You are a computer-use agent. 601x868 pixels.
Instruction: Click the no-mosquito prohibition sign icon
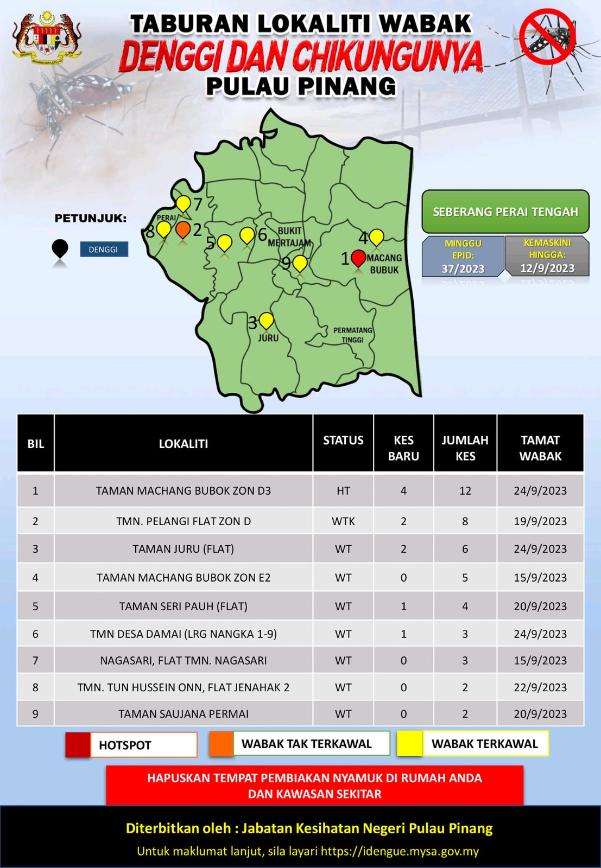point(547,36)
